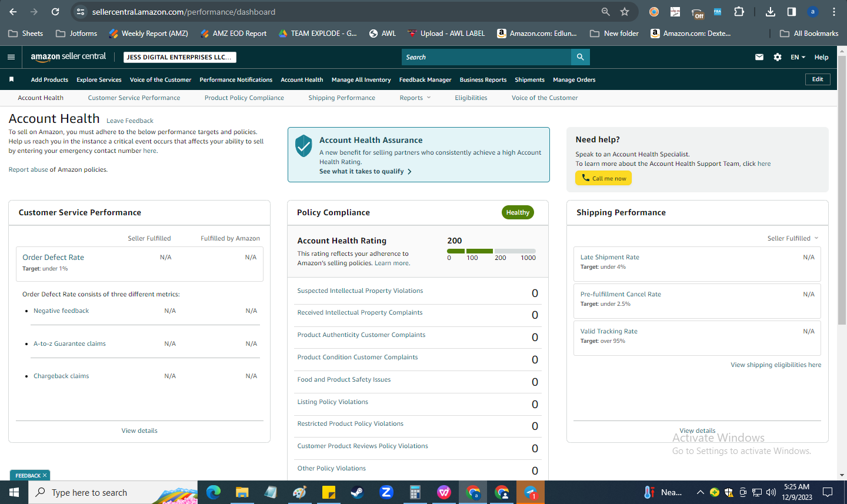Screen dimensions: 847x504
Task: Open the Jotforms bookmark folder
Action: (76, 34)
